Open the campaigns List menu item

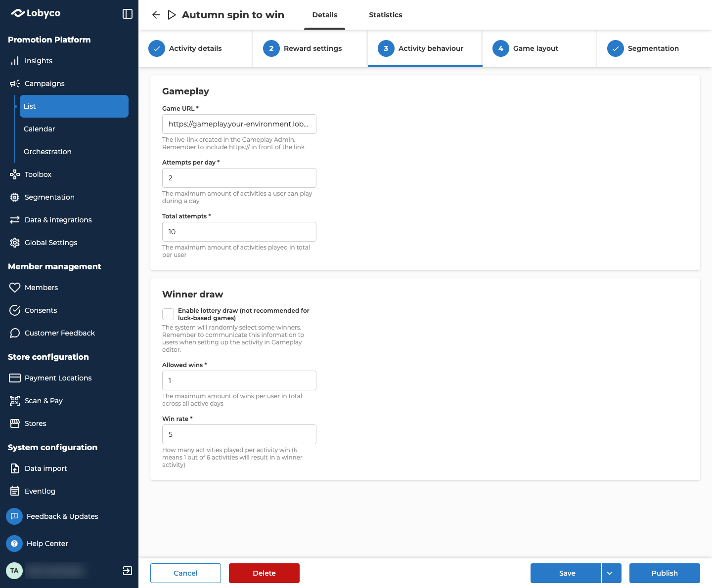click(x=74, y=106)
